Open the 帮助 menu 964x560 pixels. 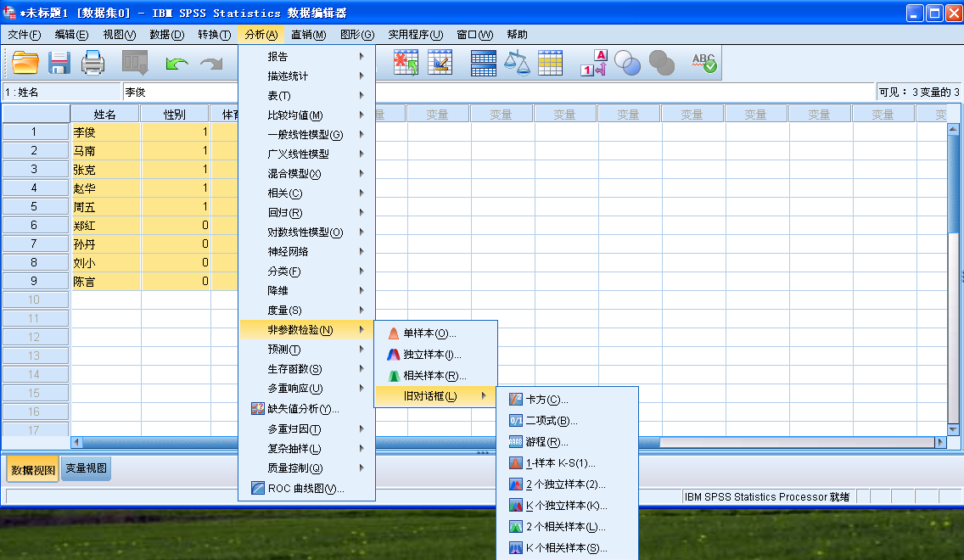517,35
